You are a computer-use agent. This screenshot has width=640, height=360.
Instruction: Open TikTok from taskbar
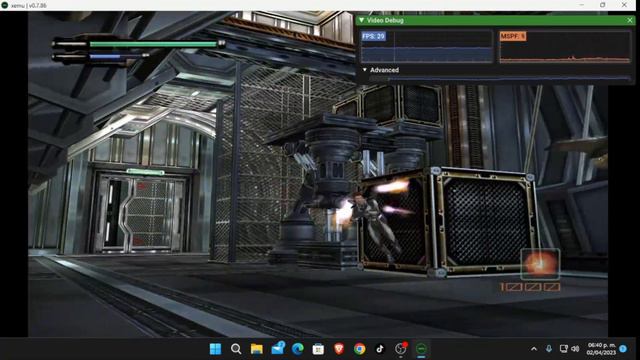click(x=380, y=349)
